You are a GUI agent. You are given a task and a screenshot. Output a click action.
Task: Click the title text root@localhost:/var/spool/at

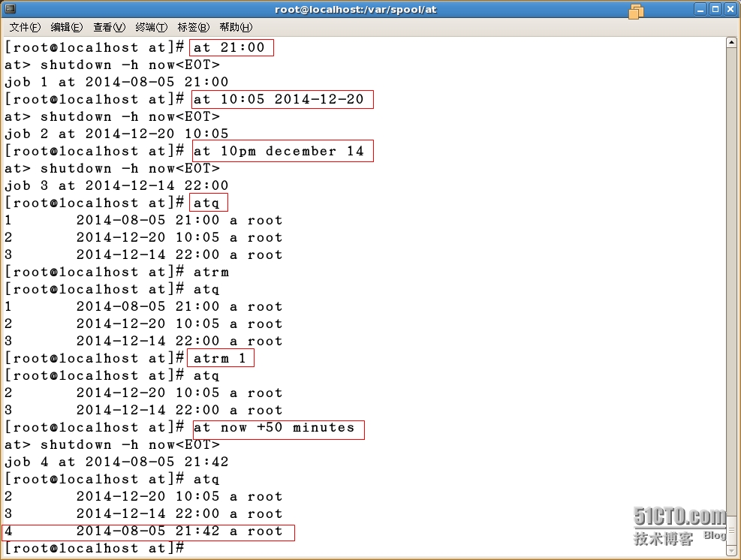[x=356, y=10]
